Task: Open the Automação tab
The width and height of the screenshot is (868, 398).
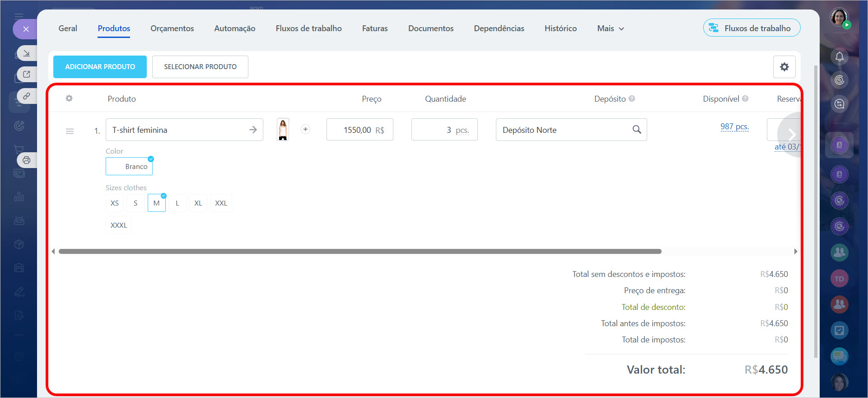Action: pyautogui.click(x=234, y=28)
